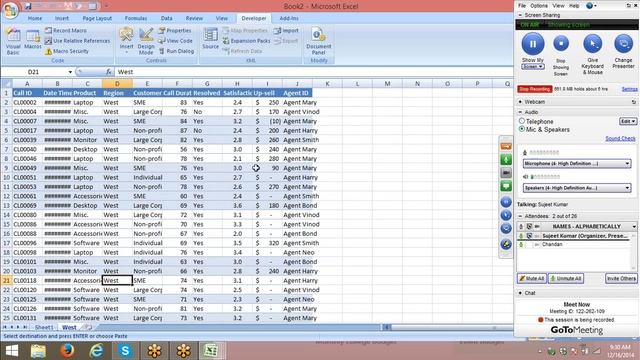The image size is (640, 360).
Task: Open Macro Security settings
Action: (x=67, y=51)
